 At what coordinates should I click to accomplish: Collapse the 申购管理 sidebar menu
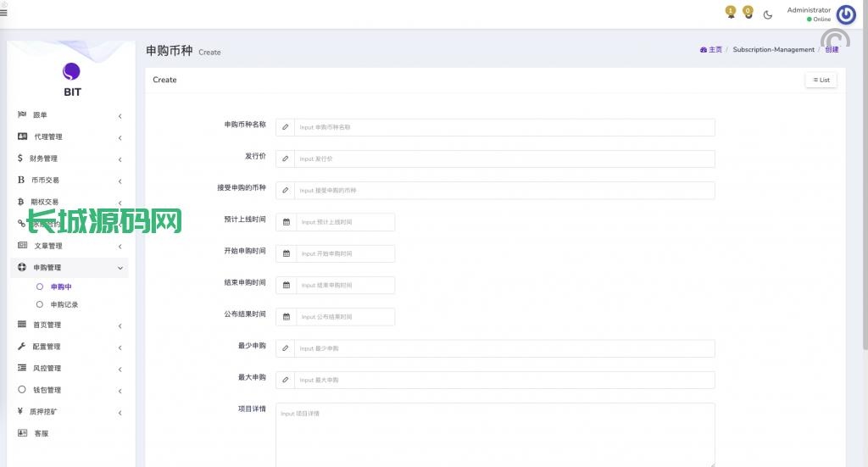coord(70,268)
